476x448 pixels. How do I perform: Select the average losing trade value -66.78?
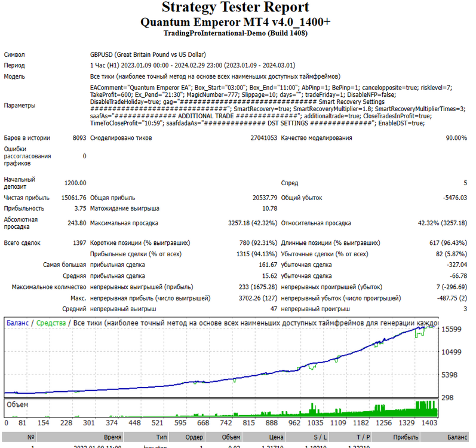[x=458, y=276]
